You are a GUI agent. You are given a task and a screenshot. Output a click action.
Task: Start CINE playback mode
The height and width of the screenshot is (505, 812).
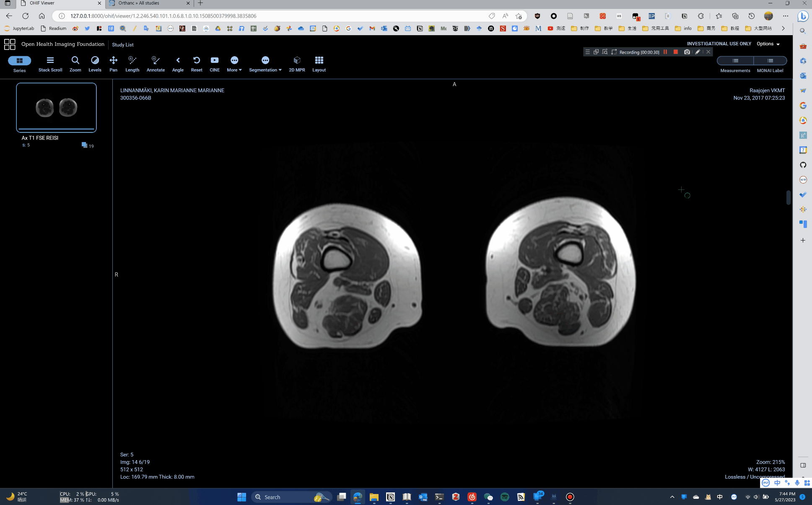215,64
